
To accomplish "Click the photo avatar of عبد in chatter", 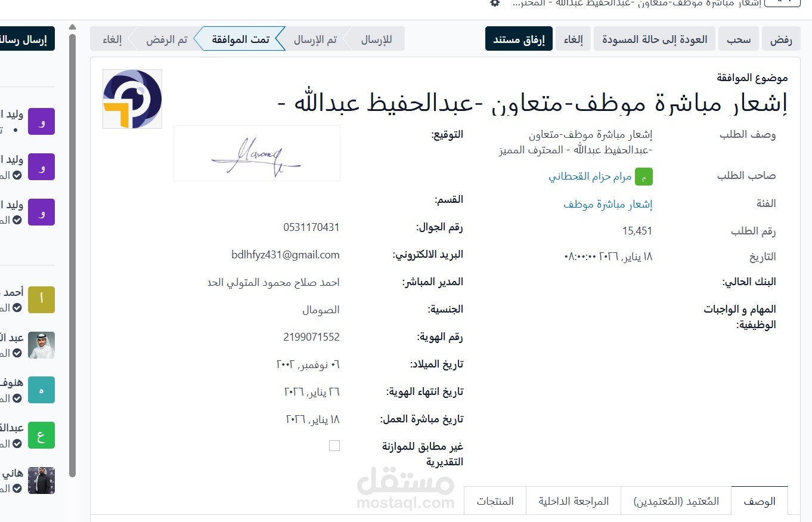I will [41, 345].
